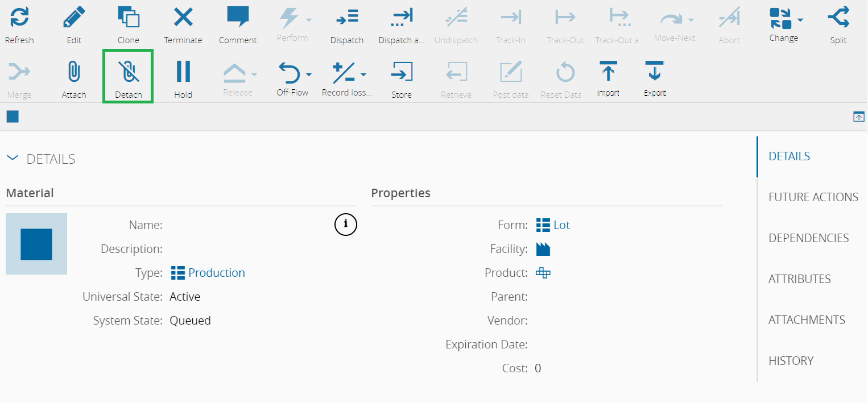
Task: Terminate the material with X icon
Action: pos(183,18)
